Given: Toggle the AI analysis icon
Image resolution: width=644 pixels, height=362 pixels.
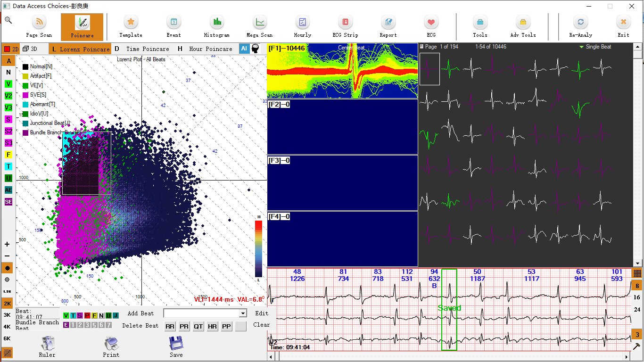Looking at the screenshot, I should 244,49.
